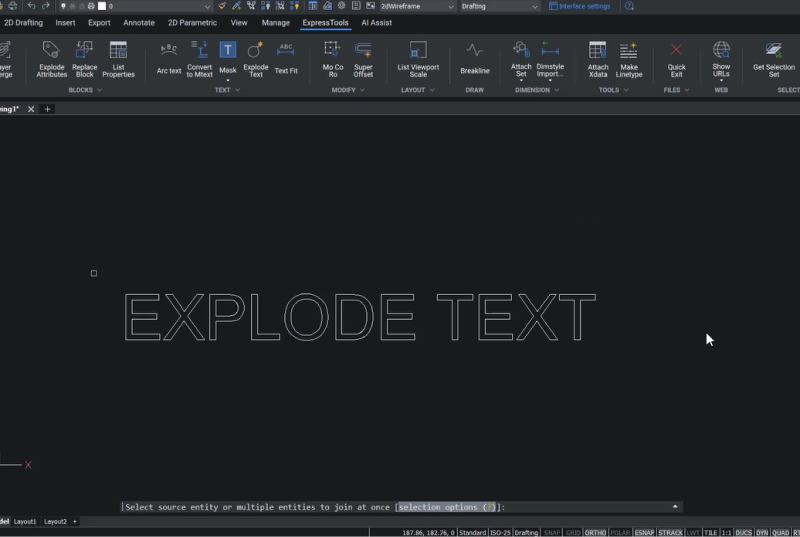Switch to the Layout2 tab
The image size is (800, 537).
click(55, 522)
